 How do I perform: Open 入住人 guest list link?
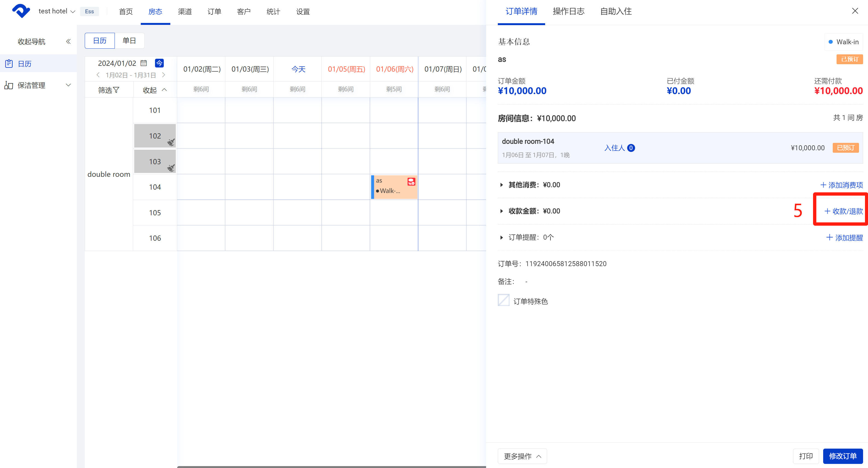point(619,148)
